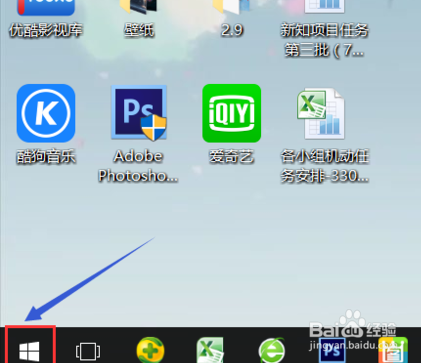Select the 酷狗音乐 desktop icon
Image resolution: width=426 pixels, height=363 pixels.
46,113
